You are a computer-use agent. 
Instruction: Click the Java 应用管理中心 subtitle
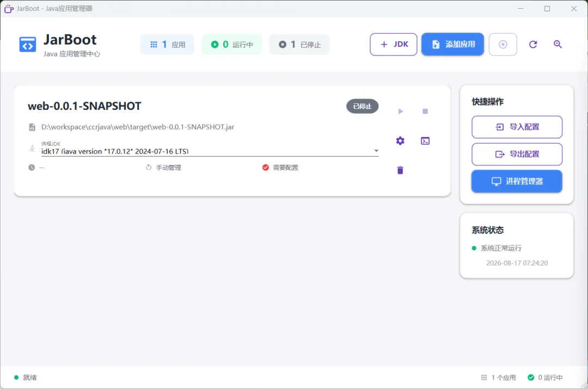pos(72,54)
